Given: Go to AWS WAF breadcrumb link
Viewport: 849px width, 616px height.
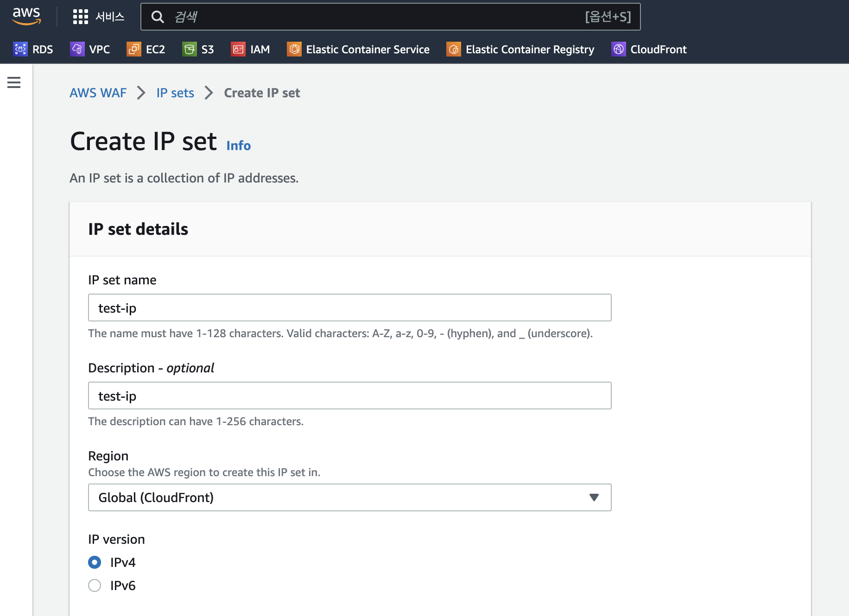Looking at the screenshot, I should coord(98,93).
